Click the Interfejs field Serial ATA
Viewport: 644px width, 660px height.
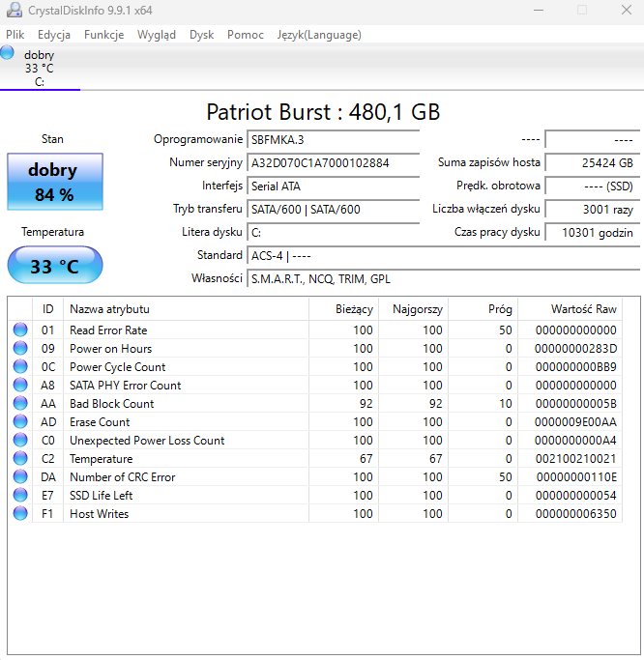(334, 187)
